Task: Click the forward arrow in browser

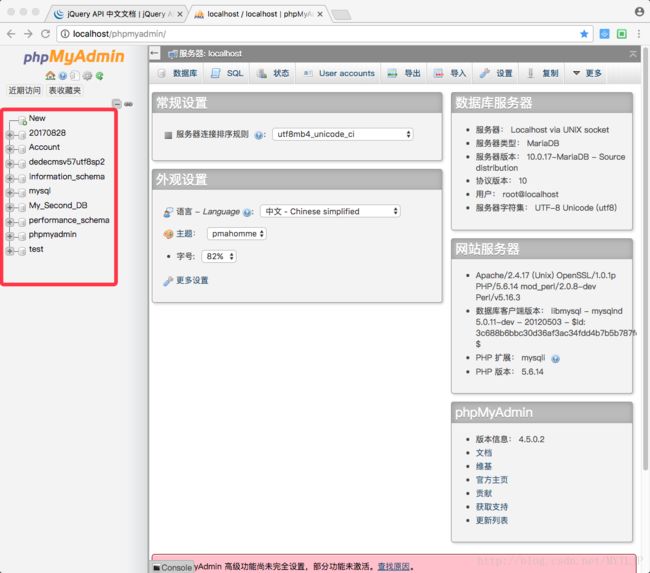Action: click(x=28, y=34)
